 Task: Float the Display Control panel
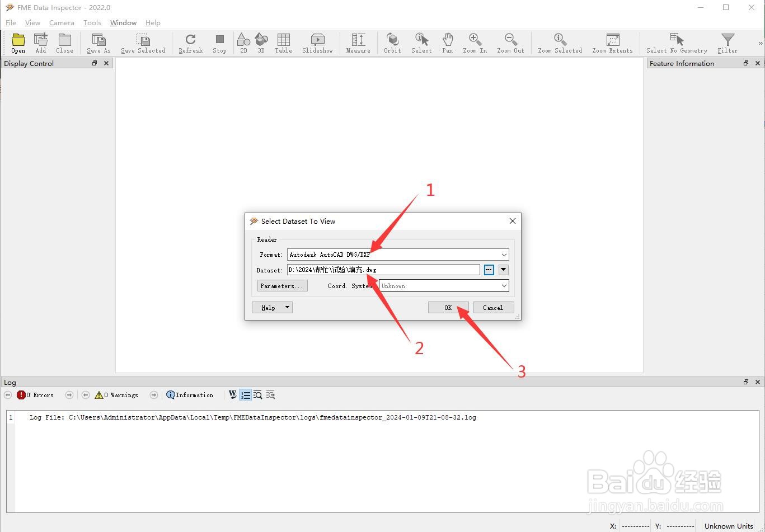point(95,63)
